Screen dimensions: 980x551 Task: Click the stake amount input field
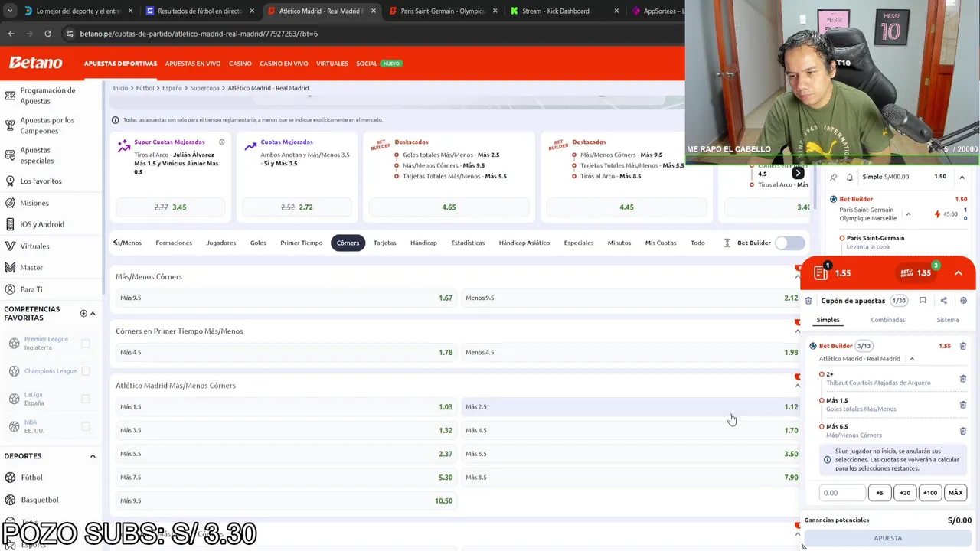pos(841,493)
